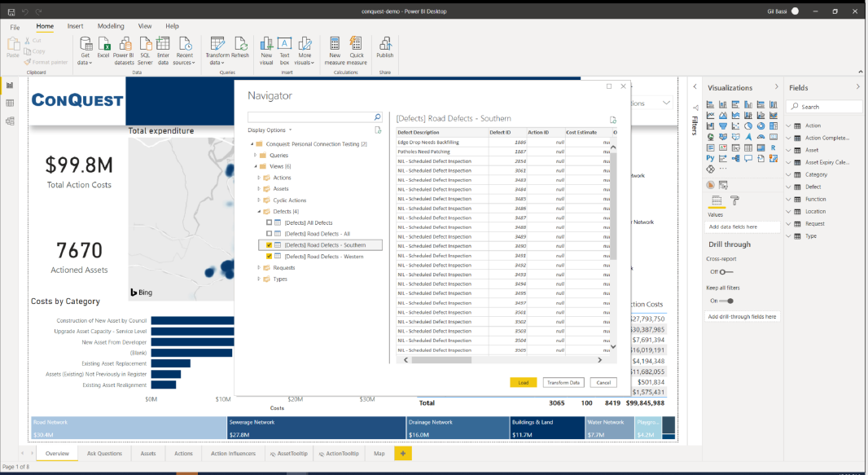This screenshot has width=868, height=475.
Task: Switch to Model view in left sidebar
Action: pyautogui.click(x=10, y=121)
